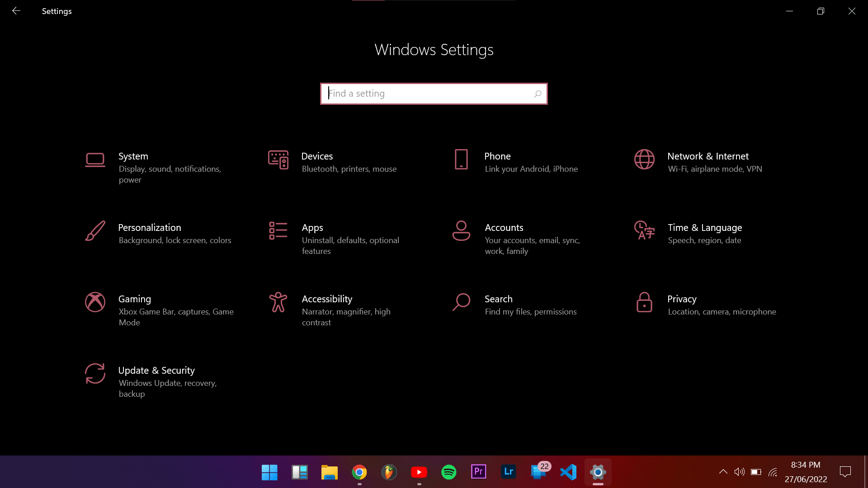868x488 pixels.
Task: Open the Windows Start button
Action: pos(269,472)
